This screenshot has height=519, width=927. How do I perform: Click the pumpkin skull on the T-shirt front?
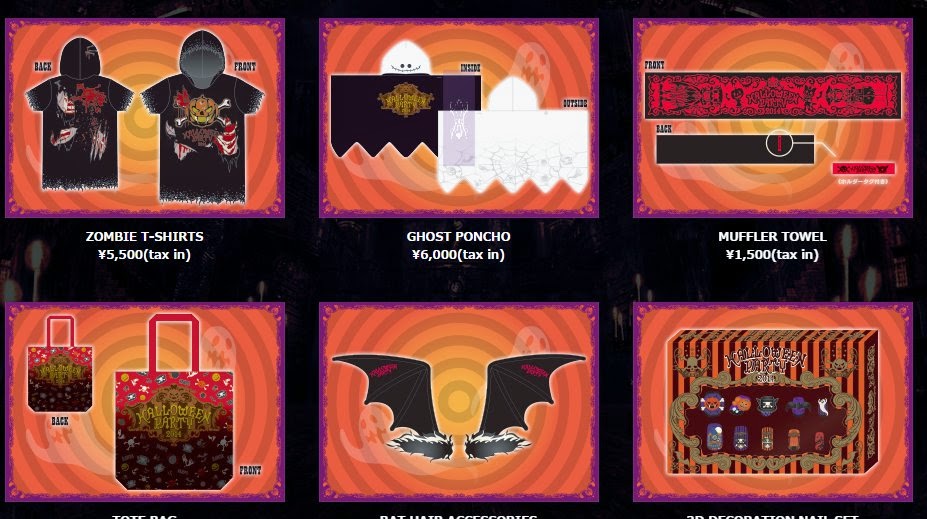(202, 110)
